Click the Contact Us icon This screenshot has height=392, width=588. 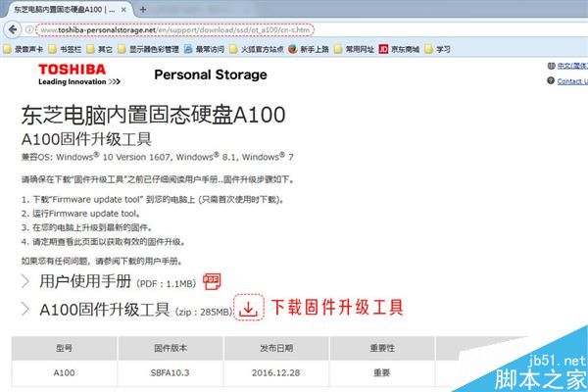click(x=551, y=80)
